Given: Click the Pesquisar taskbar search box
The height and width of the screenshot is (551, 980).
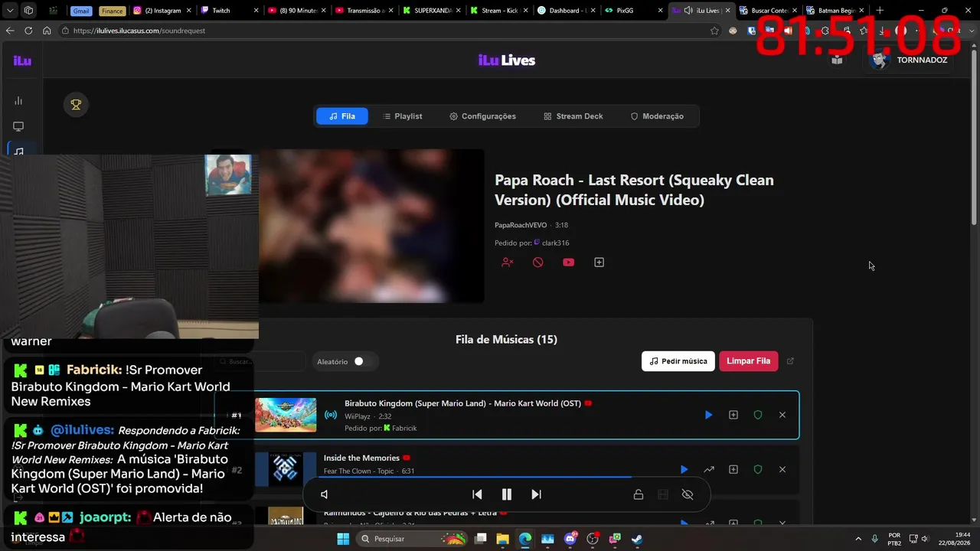Looking at the screenshot, I should pos(413,539).
